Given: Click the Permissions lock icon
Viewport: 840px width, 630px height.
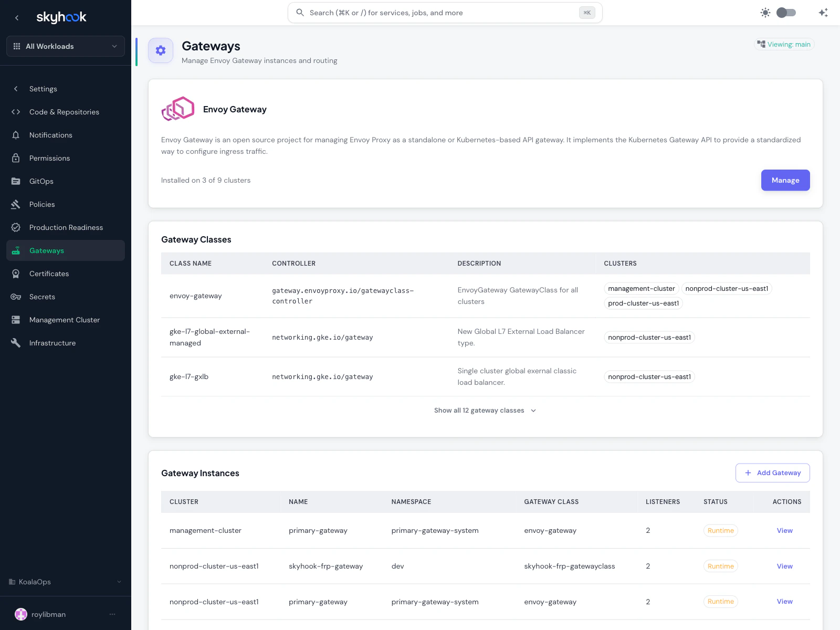Looking at the screenshot, I should point(16,158).
